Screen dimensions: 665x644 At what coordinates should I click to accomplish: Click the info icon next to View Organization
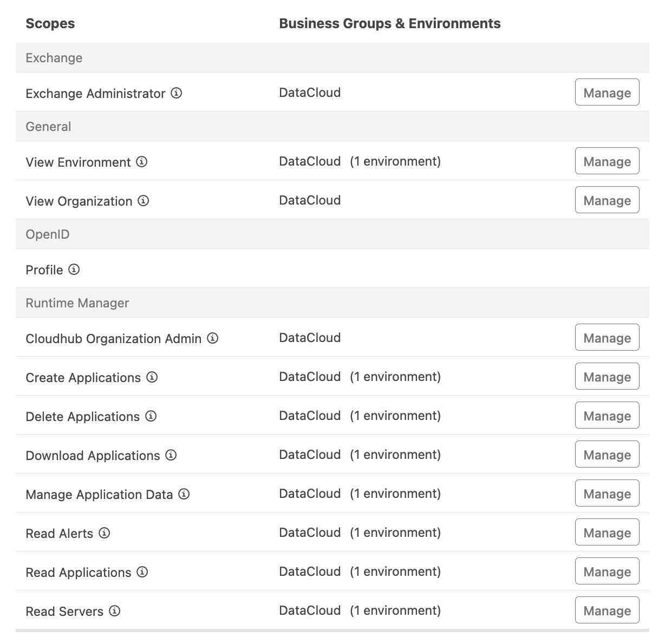[x=143, y=201]
